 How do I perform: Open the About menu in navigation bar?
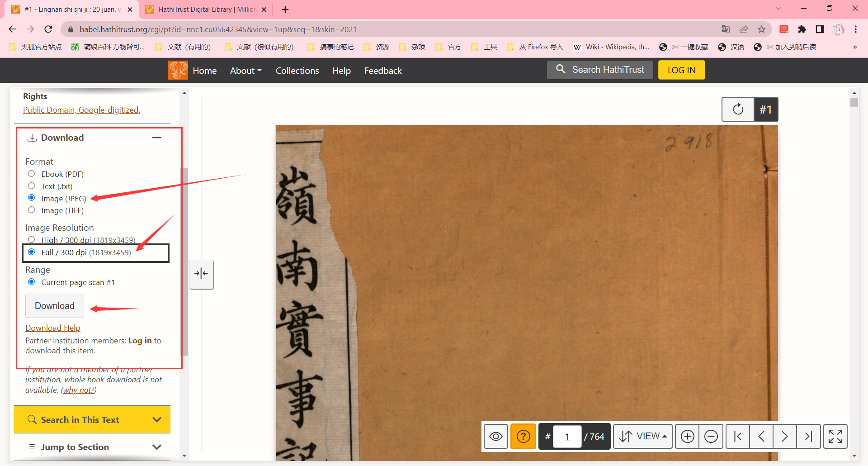(x=245, y=71)
